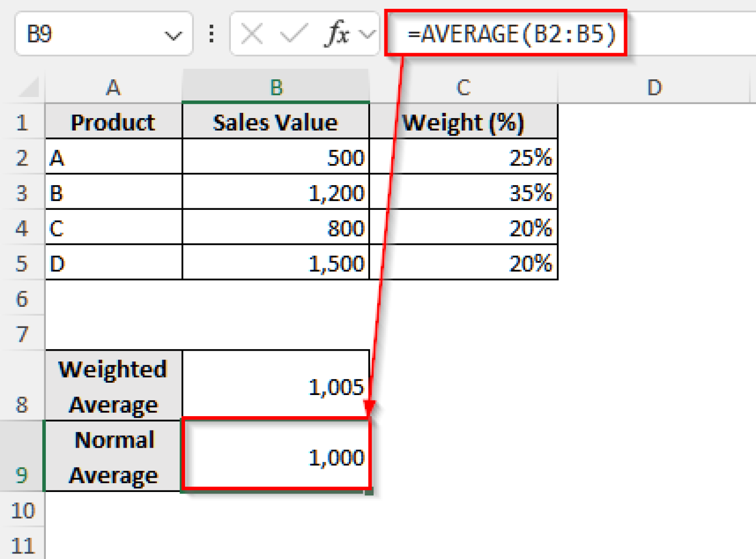Click the green fill handle on cell B9
The height and width of the screenshot is (559, 756).
(370, 490)
